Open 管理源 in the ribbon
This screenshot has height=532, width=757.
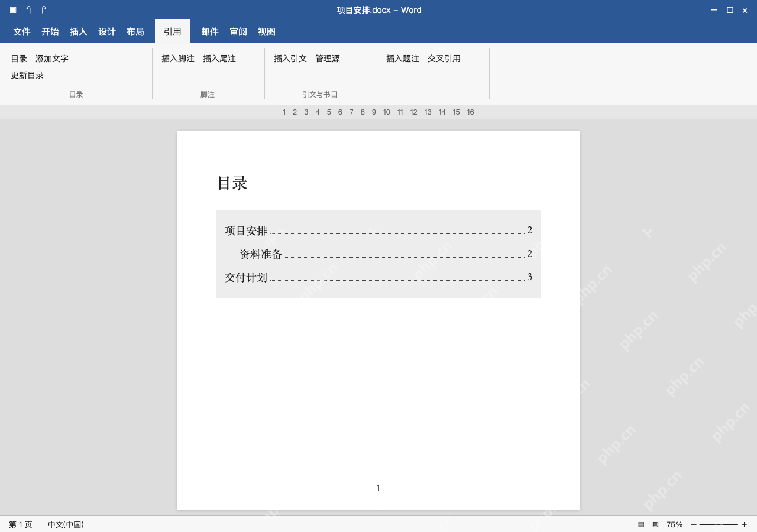(x=328, y=59)
